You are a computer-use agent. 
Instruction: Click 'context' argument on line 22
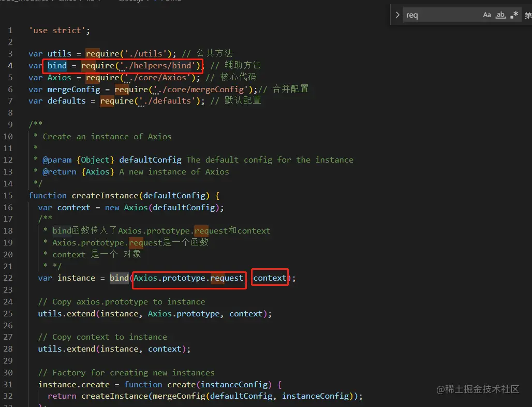click(x=270, y=278)
